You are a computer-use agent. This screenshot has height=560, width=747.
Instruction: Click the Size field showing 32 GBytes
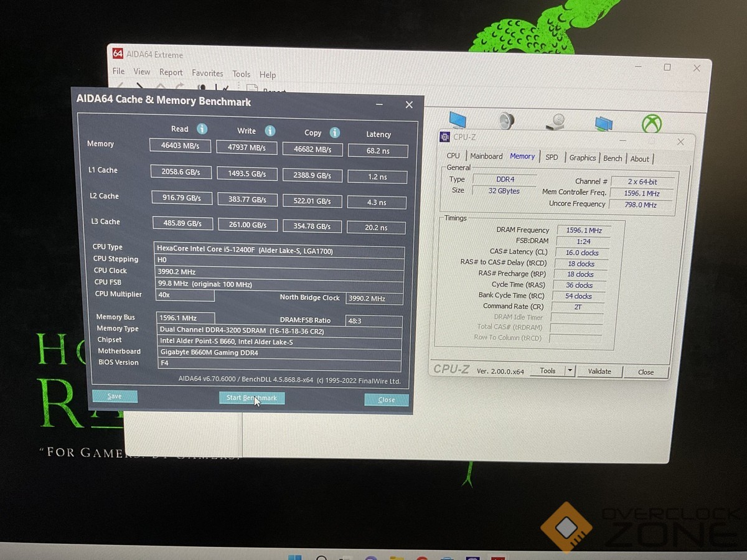[505, 190]
